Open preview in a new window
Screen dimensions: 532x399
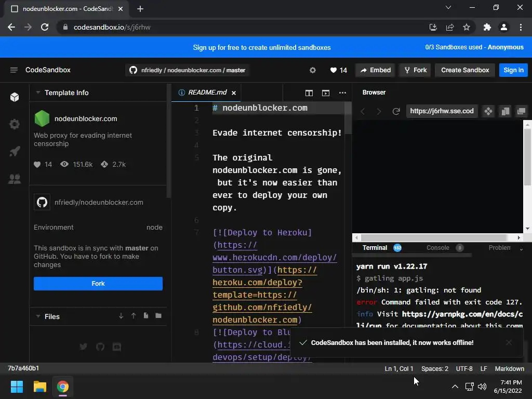click(522, 111)
